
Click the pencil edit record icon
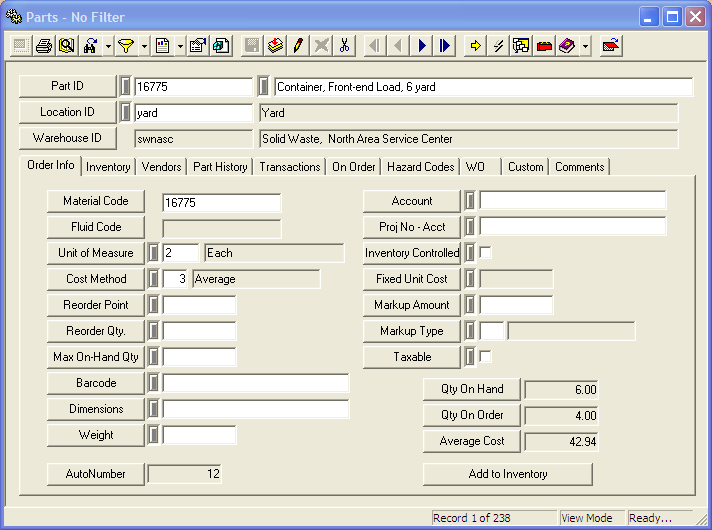click(298, 46)
